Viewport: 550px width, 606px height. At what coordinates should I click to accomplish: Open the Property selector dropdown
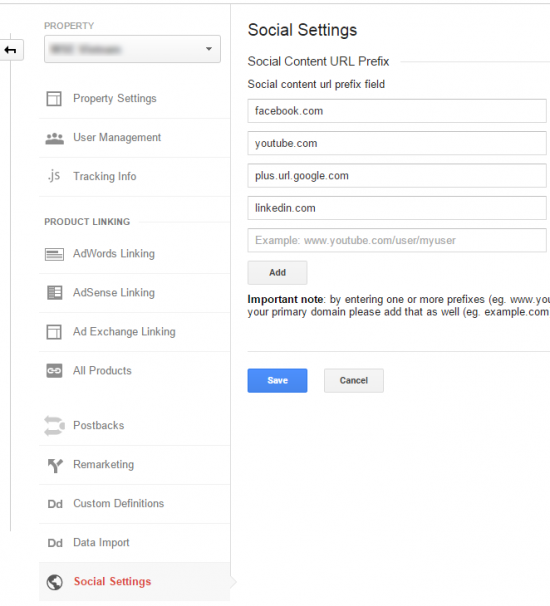132,49
